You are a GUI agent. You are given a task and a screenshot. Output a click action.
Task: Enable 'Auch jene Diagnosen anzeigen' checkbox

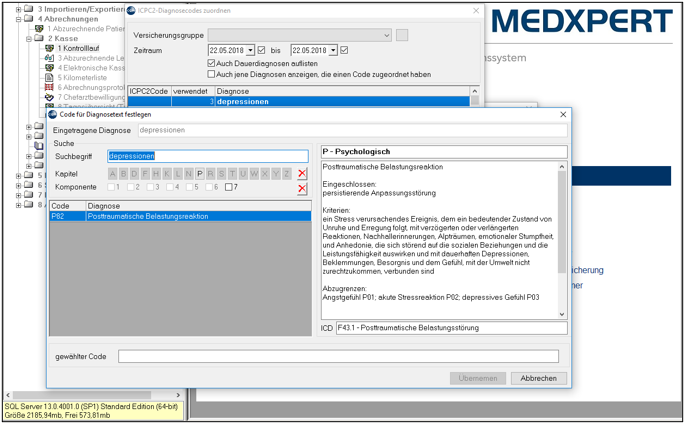click(211, 74)
